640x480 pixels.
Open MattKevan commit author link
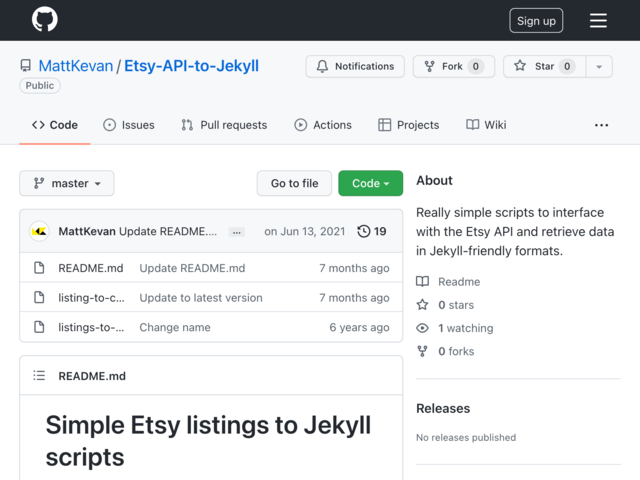[x=87, y=231]
